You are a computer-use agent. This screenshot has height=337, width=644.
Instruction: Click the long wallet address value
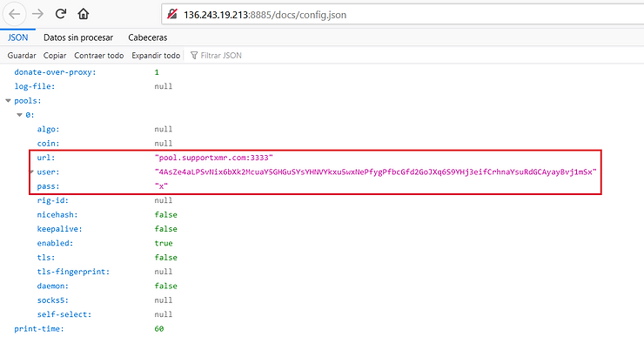tap(375, 172)
